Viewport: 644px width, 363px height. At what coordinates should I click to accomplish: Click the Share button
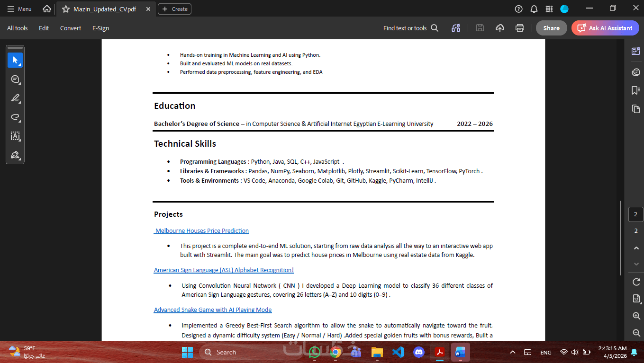[551, 28]
